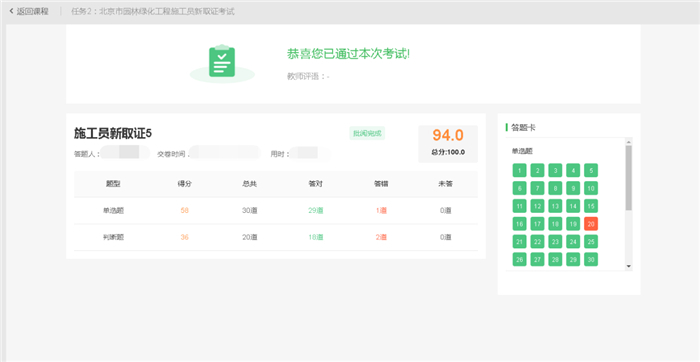This screenshot has height=362, width=700.
Task: View question 19 answer
Action: [x=573, y=224]
